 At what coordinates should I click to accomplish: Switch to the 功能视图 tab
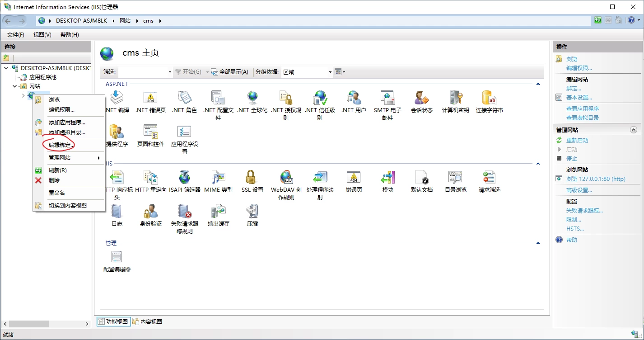(113, 321)
